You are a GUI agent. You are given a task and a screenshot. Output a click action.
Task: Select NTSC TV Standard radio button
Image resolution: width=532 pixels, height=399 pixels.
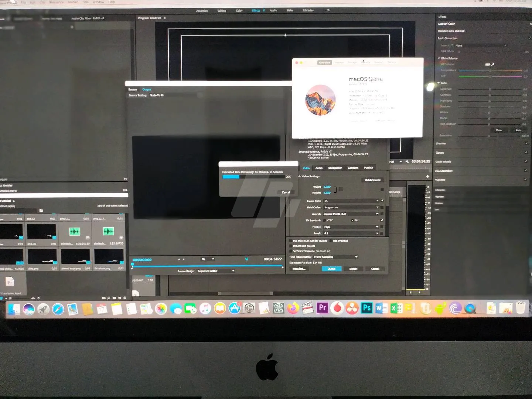(325, 220)
